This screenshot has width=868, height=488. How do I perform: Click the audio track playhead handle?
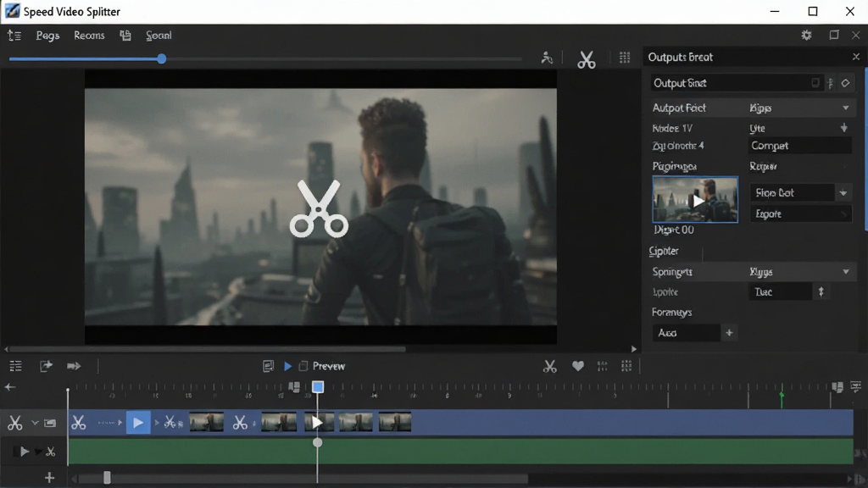click(317, 442)
